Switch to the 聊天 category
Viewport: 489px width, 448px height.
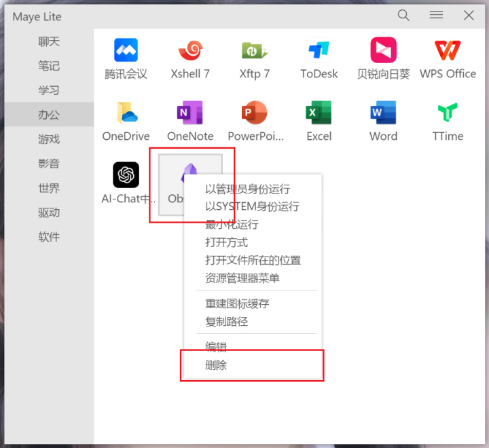pyautogui.click(x=49, y=41)
